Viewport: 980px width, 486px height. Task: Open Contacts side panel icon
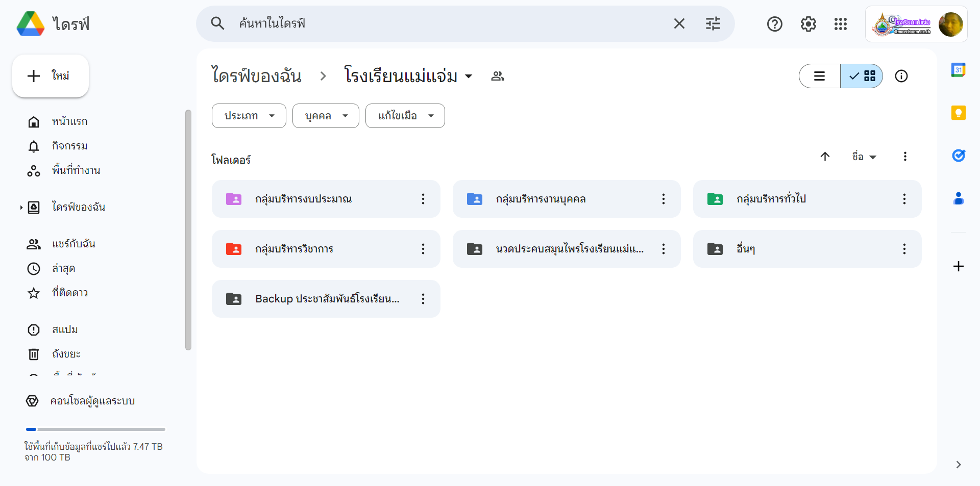tap(958, 198)
